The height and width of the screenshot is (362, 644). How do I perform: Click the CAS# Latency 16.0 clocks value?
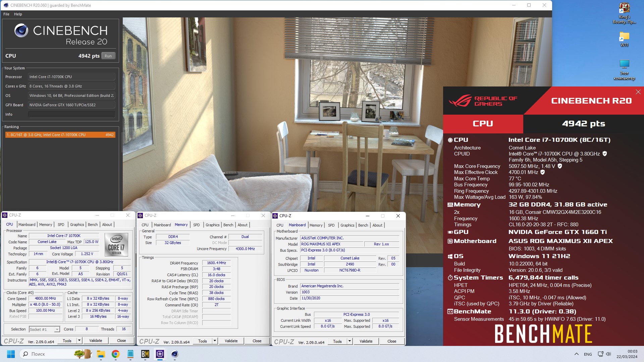(x=216, y=275)
